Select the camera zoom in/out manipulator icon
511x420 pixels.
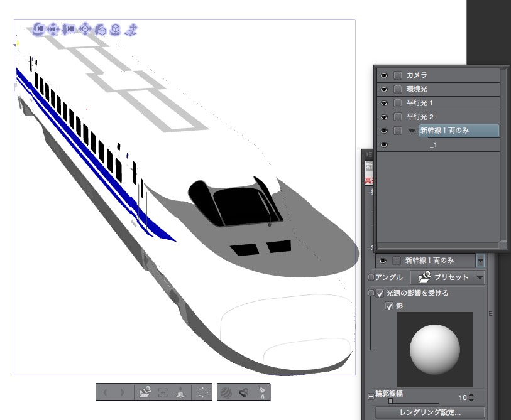(68, 29)
